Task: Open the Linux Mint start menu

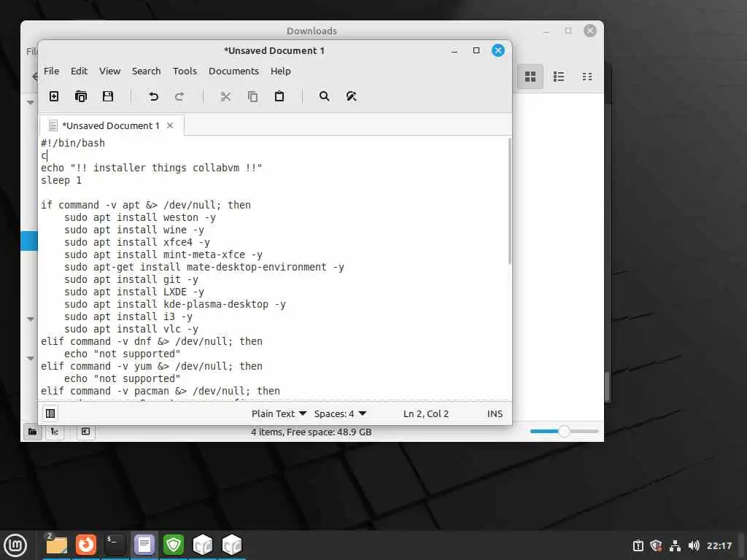Action: [15, 545]
